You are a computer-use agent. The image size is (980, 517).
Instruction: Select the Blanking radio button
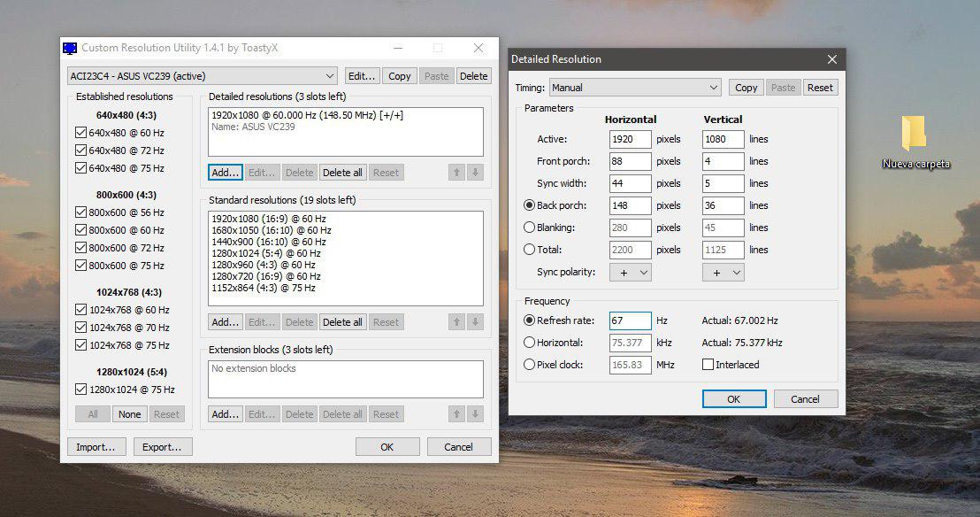(x=530, y=228)
